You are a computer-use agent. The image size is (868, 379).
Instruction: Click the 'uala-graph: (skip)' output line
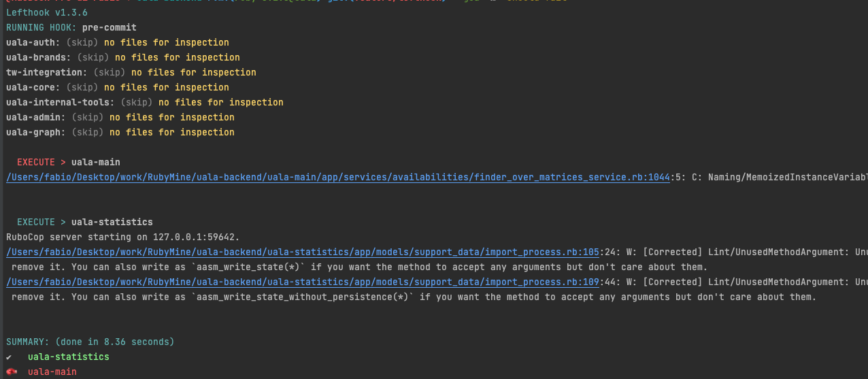[x=120, y=132]
